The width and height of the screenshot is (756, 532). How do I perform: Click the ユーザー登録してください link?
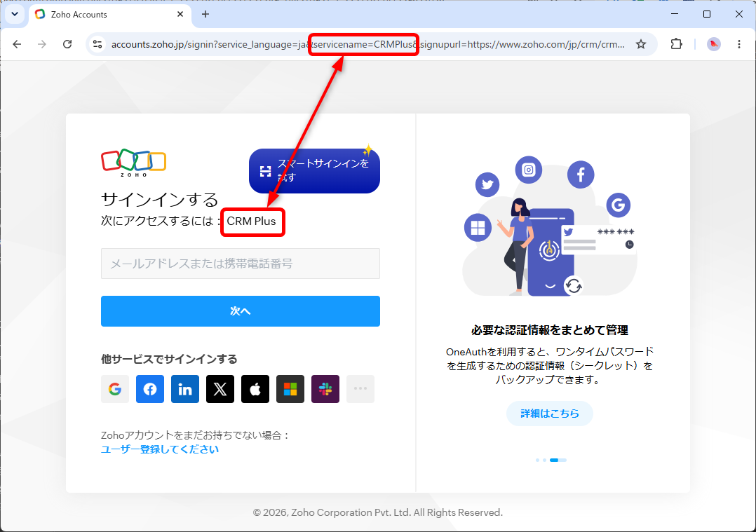(x=160, y=449)
